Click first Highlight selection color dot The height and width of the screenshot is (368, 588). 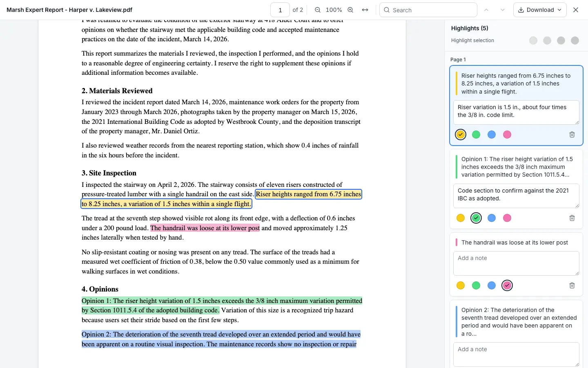click(x=533, y=40)
